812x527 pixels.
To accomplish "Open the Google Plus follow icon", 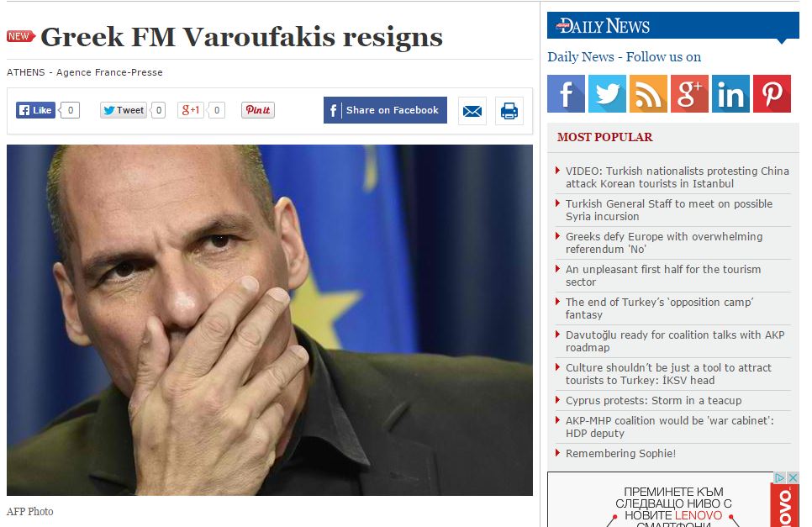I will (x=689, y=93).
